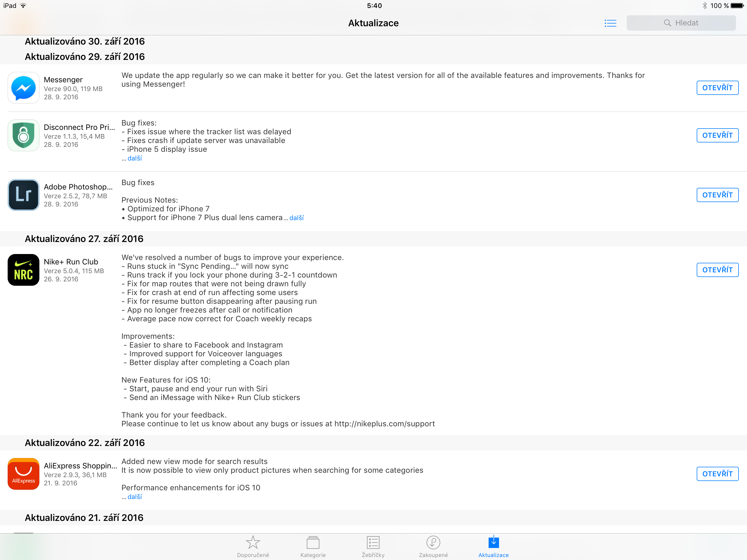Image resolution: width=747 pixels, height=560 pixels.
Task: Tap the Aktualizováno 21. září 2016 header
Action: [84, 518]
